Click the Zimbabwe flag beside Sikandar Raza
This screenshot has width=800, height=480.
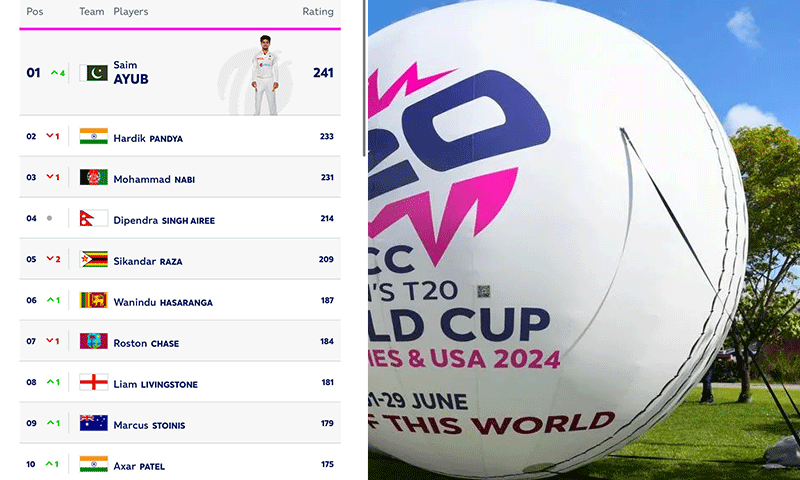point(93,259)
